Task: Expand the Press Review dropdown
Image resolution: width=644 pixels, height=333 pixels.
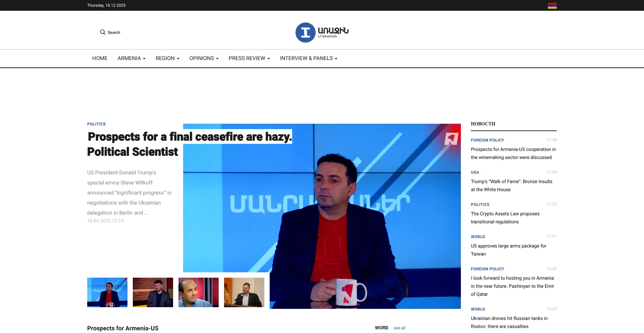Action: coord(249,58)
